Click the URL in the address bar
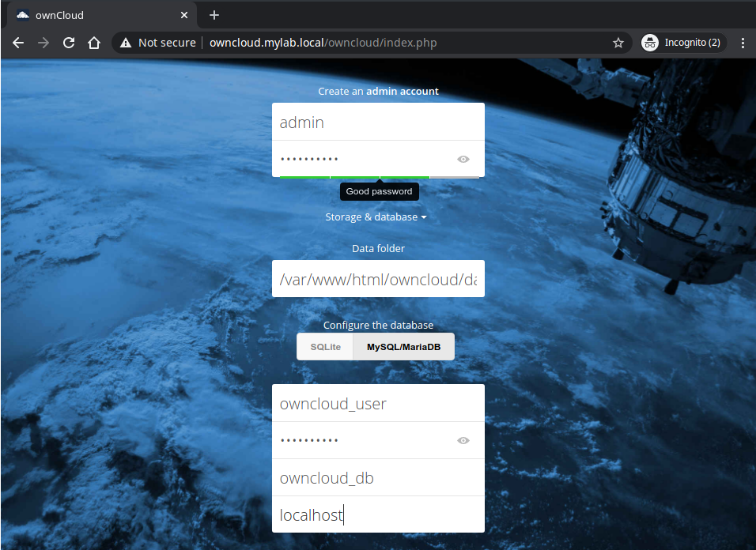 pyautogui.click(x=323, y=43)
